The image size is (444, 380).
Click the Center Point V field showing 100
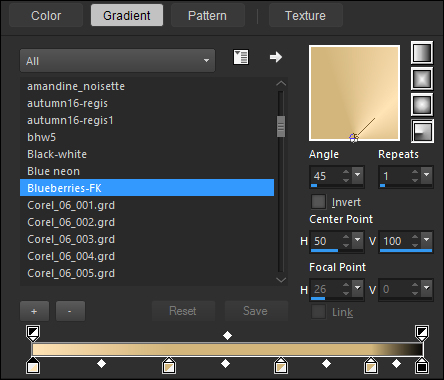(x=395, y=241)
